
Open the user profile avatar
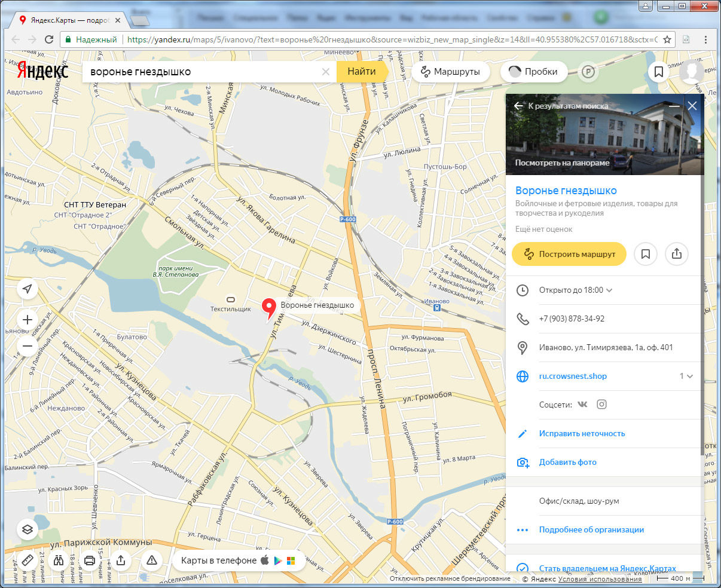click(692, 72)
